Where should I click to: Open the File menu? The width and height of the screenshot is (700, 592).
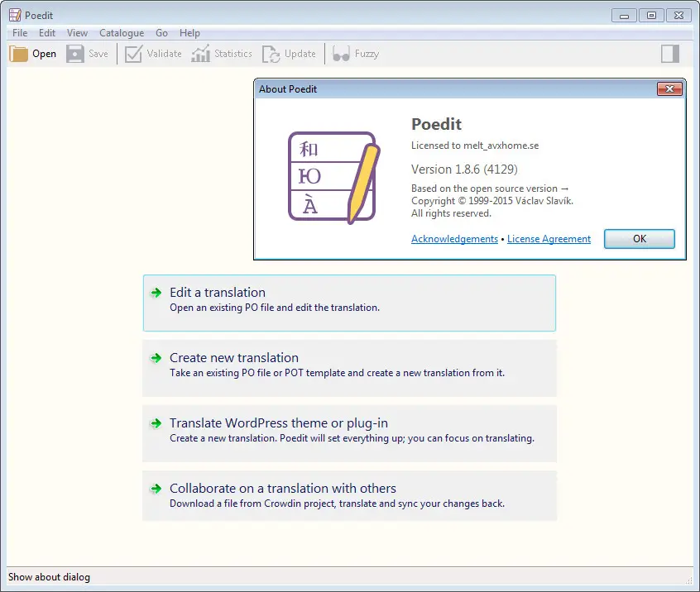[20, 33]
